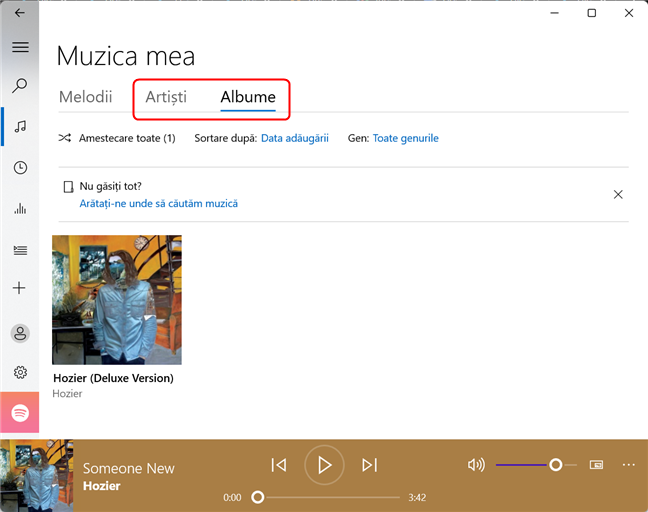Open settings gear icon
Viewport: 648px width, 512px height.
tap(20, 372)
